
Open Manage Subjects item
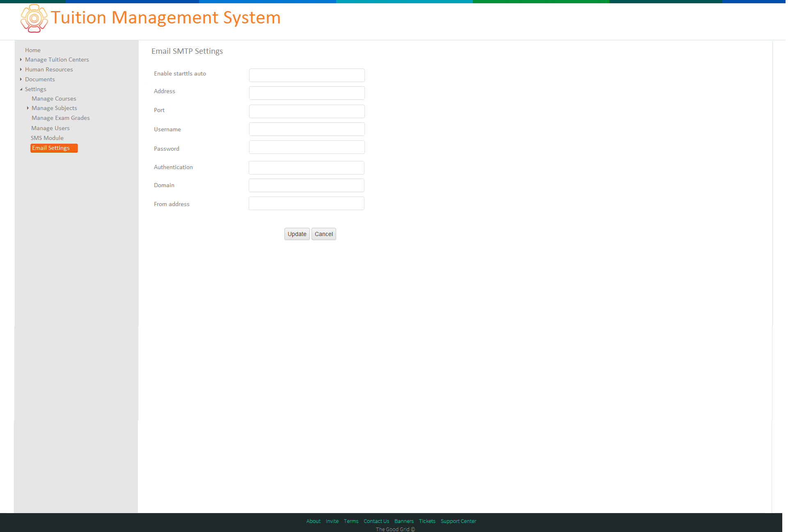tap(54, 108)
